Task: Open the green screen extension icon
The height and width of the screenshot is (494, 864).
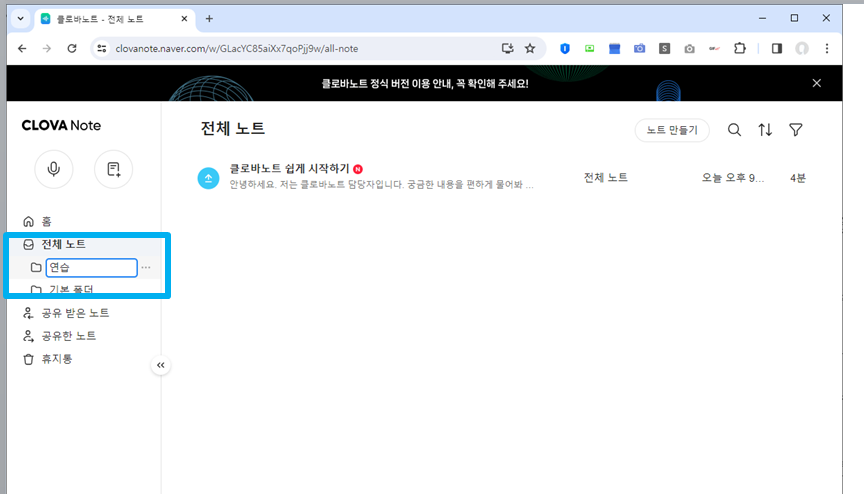Action: click(x=590, y=48)
